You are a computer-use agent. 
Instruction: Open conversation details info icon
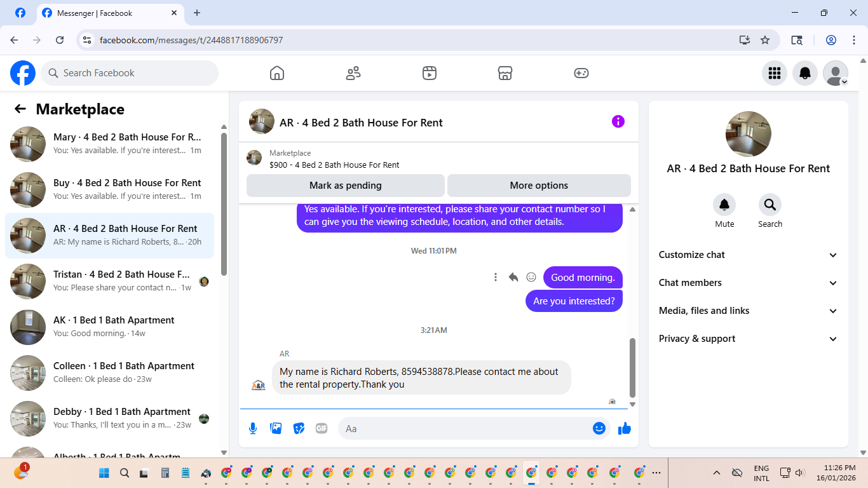618,121
